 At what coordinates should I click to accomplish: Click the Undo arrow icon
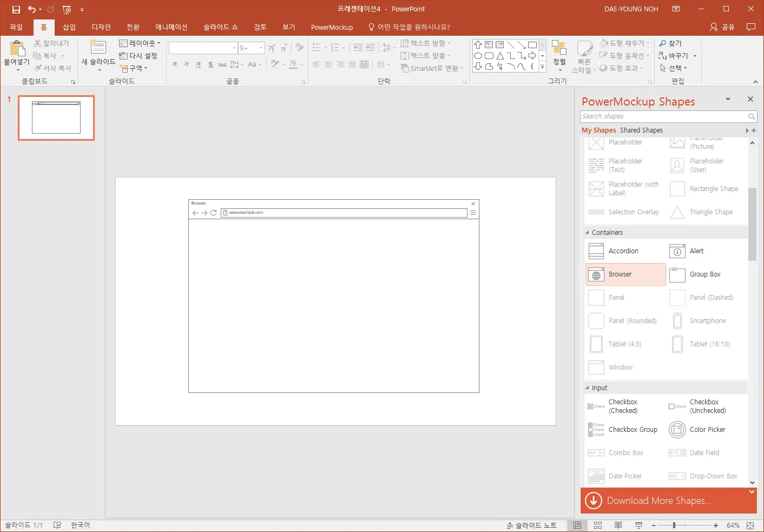point(32,9)
